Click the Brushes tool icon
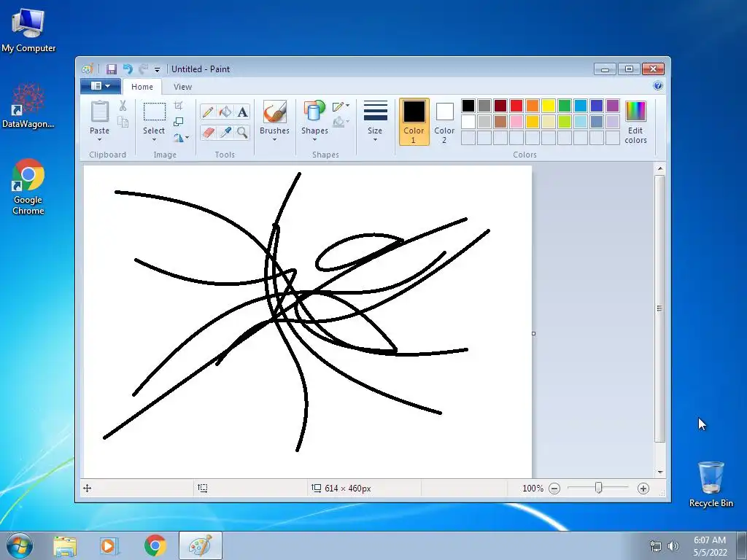The width and height of the screenshot is (747, 560). [x=275, y=112]
